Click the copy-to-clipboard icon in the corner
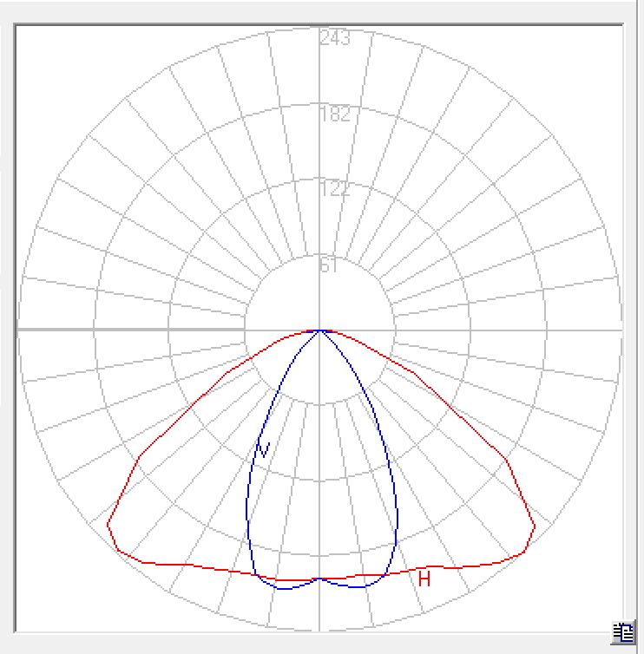 click(623, 632)
